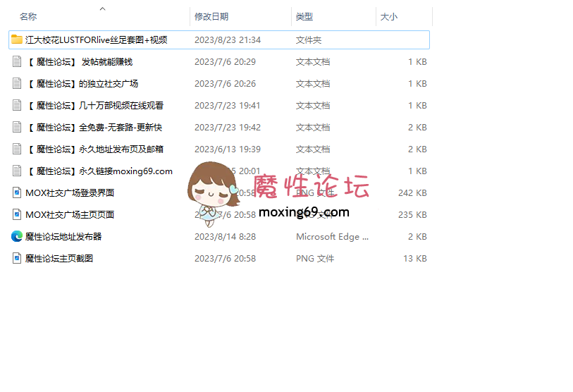Viewport: 573px width, 392px height.
Task: Sort by the 类型 column header
Action: (304, 16)
